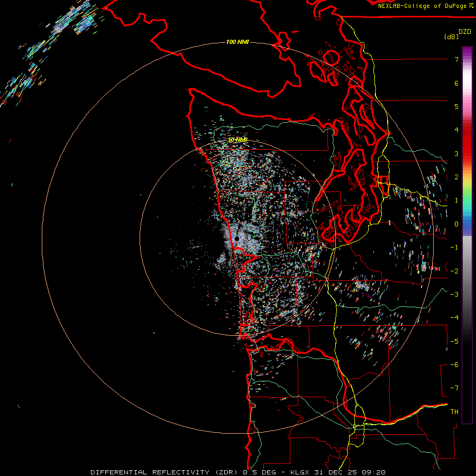Click the KLGX station identifier in footer
This screenshot has height=476, width=476.
coord(300,472)
